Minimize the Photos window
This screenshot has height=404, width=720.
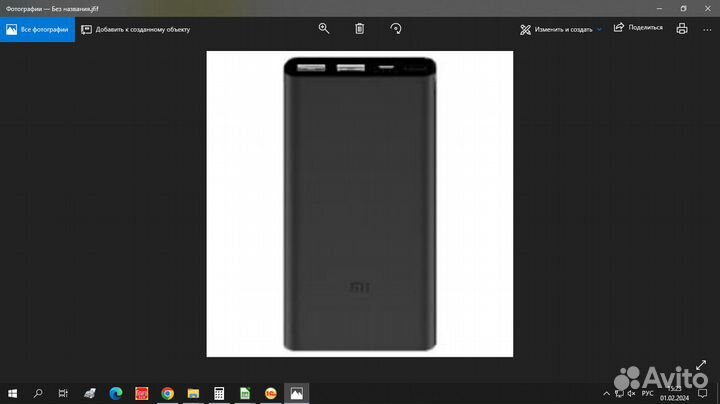659,8
